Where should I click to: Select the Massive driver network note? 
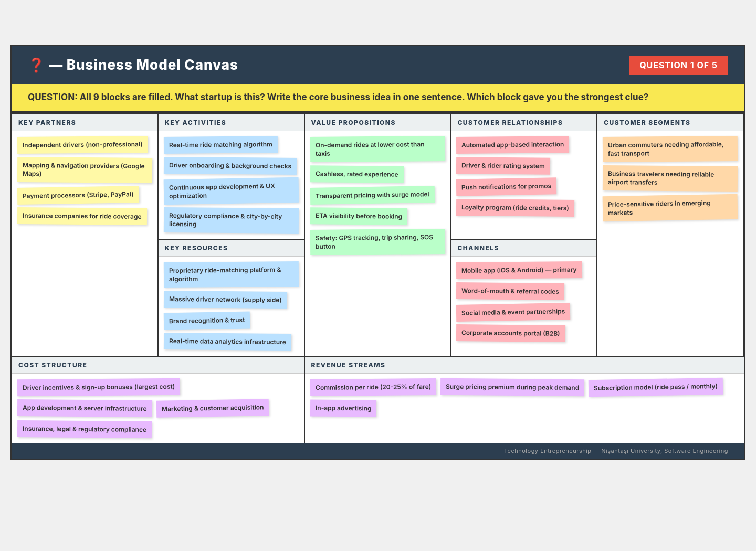[225, 300]
